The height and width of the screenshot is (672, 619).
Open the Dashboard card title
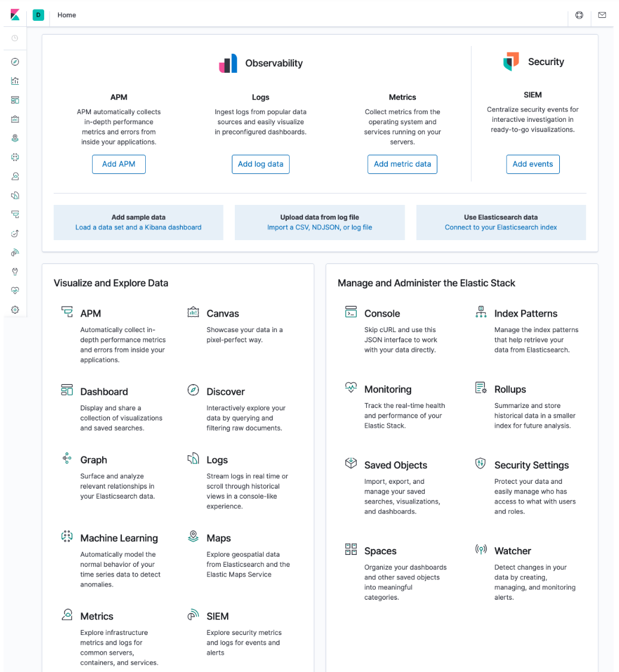(x=104, y=392)
